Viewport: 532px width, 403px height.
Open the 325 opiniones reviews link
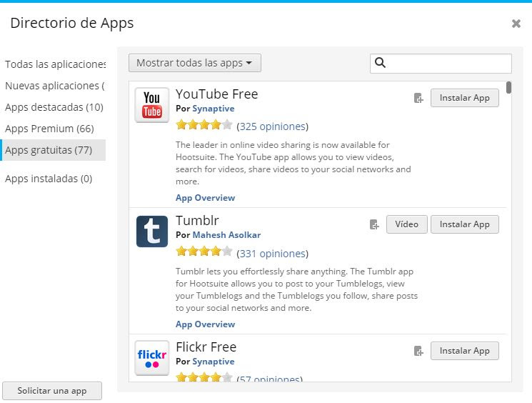273,126
